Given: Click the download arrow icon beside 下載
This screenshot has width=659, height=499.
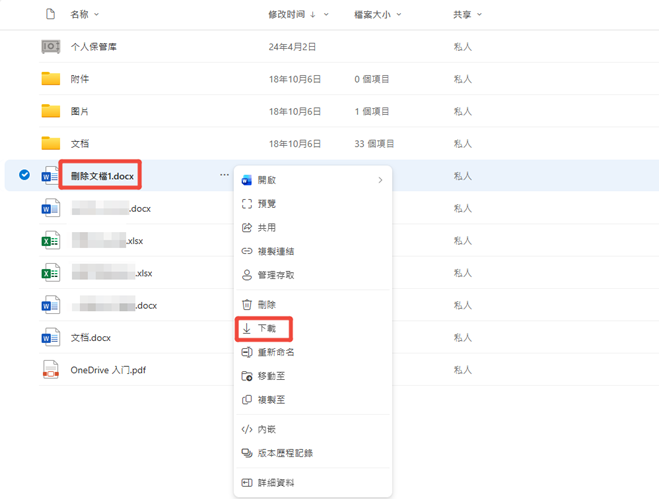Looking at the screenshot, I should coord(247,328).
